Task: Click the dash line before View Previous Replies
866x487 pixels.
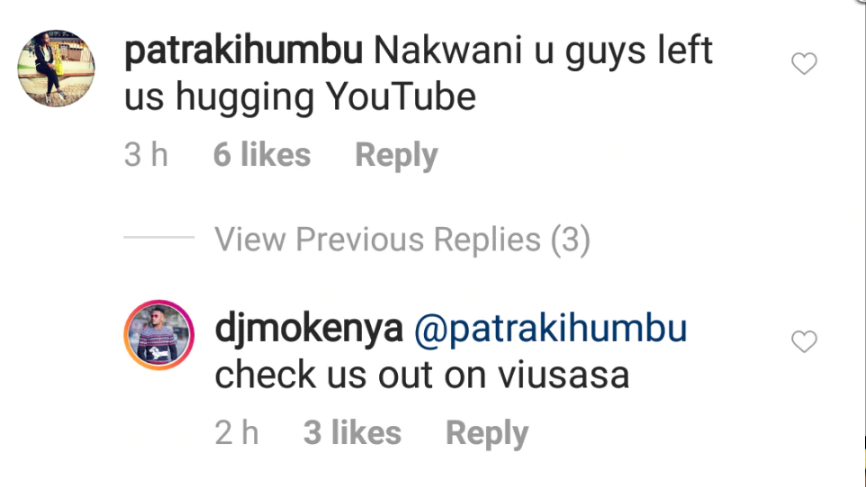Action: (x=159, y=237)
